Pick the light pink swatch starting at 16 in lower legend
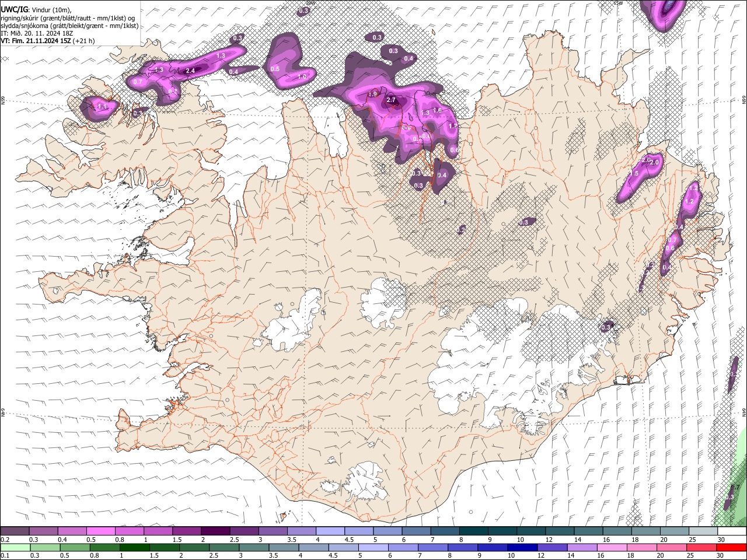The image size is (747, 560). point(612,547)
